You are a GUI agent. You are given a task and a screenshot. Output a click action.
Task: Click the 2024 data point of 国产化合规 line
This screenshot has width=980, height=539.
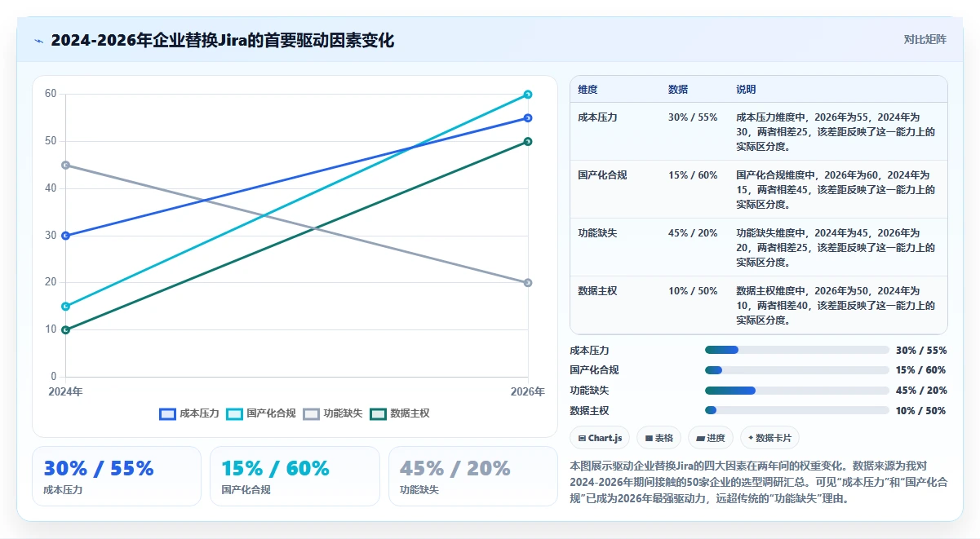point(65,307)
